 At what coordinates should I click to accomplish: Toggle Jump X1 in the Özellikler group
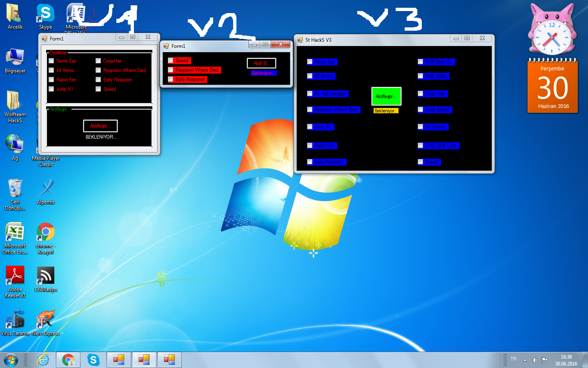click(x=51, y=89)
